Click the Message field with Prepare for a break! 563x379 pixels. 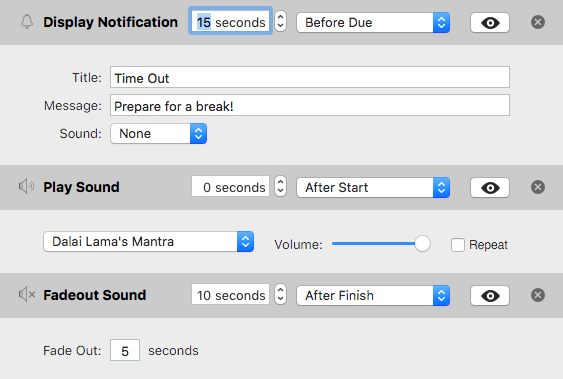point(310,105)
